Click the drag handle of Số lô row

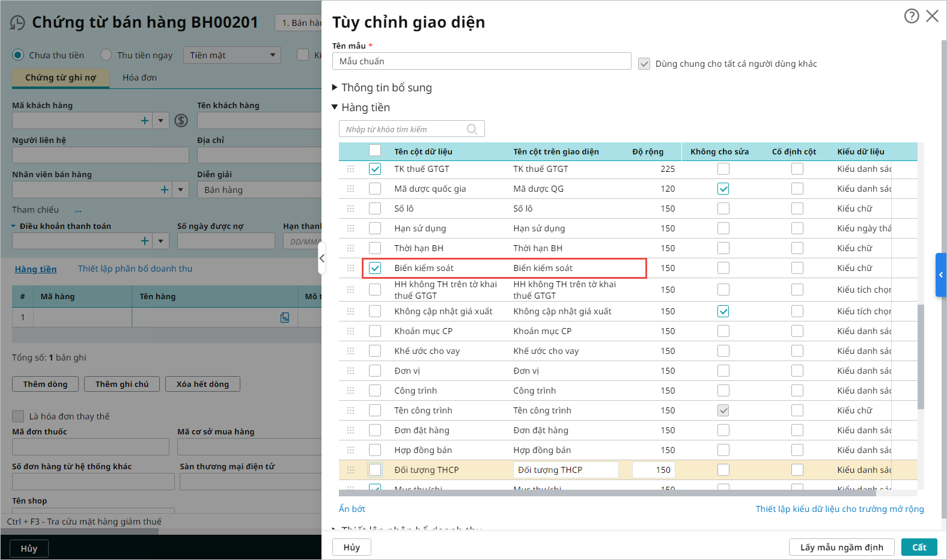(350, 208)
